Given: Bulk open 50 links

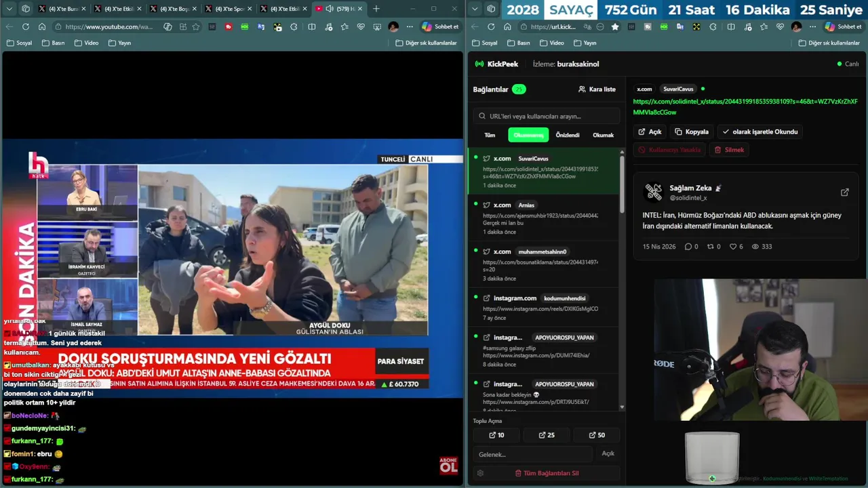Looking at the screenshot, I should [x=597, y=435].
